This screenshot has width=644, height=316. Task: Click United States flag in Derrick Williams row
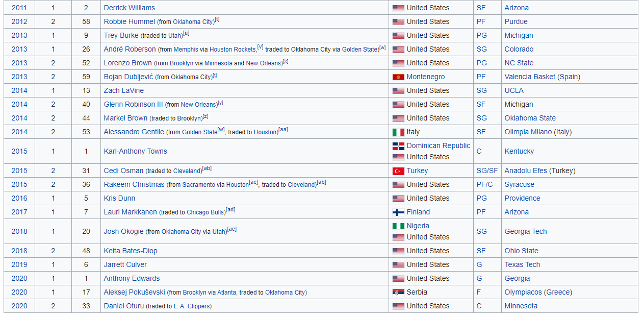pos(398,8)
